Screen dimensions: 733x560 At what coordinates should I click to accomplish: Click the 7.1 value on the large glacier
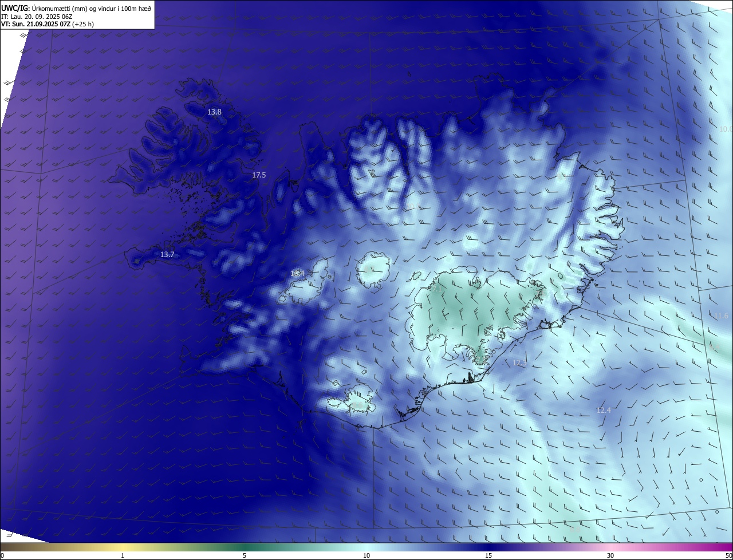pos(436,290)
